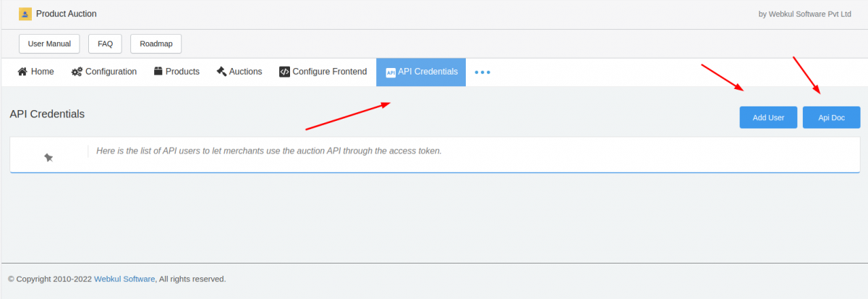Click the API badge icon on the active tab
Screen dimensions: 868x299
pyautogui.click(x=391, y=72)
